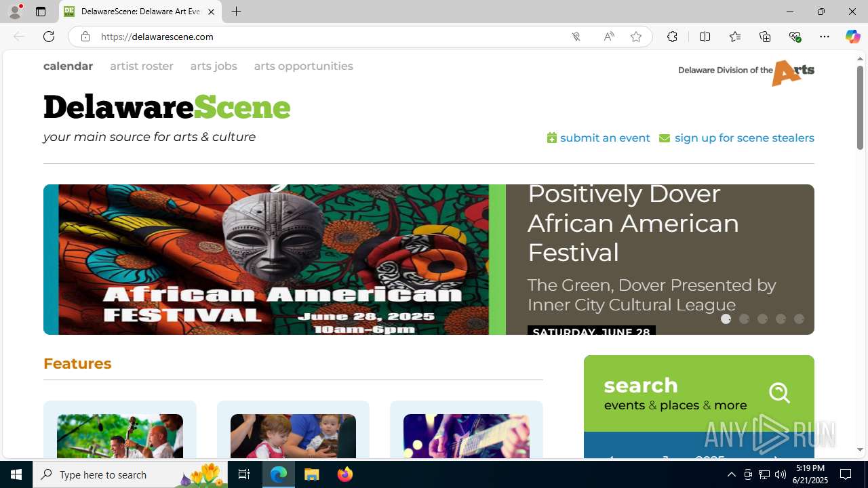Open the musicians feature thumbnail
868x488 pixels.
click(120, 436)
